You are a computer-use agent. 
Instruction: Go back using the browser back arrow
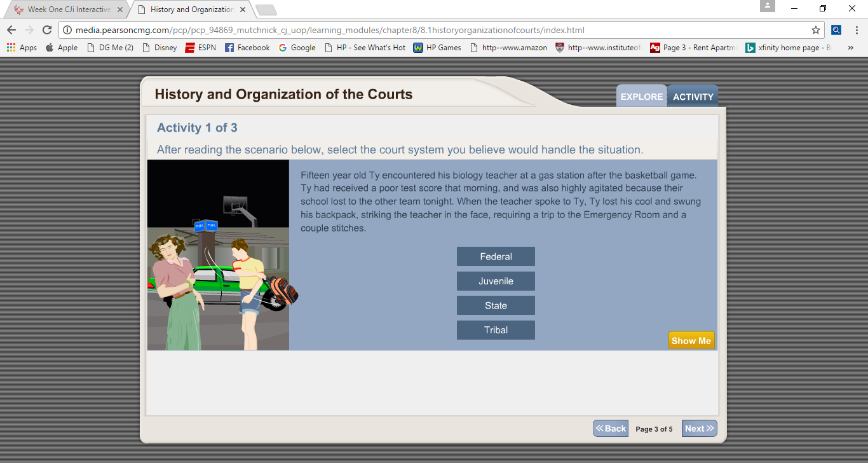11,30
